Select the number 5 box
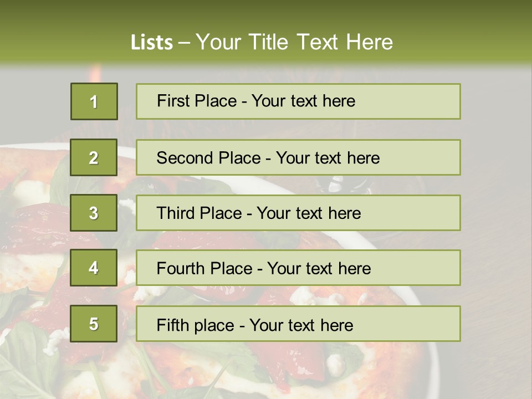The width and height of the screenshot is (532, 399). point(94,323)
